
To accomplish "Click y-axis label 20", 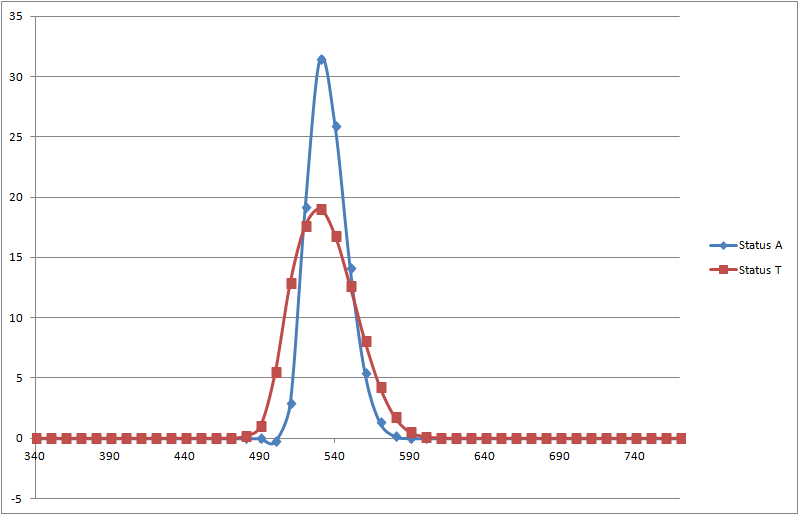I will (x=16, y=197).
